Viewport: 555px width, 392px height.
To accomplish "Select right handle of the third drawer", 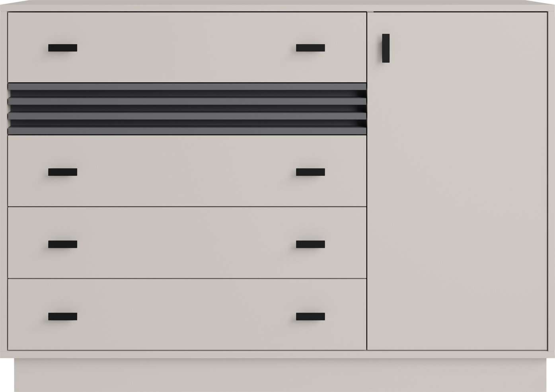I will point(310,244).
